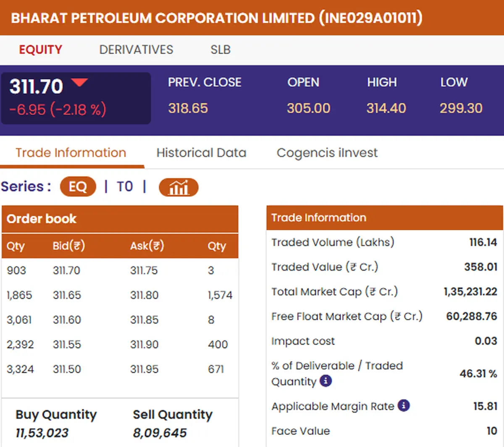Open the DERIVATIVES tab
Screen dimensions: 504x447
tap(136, 50)
